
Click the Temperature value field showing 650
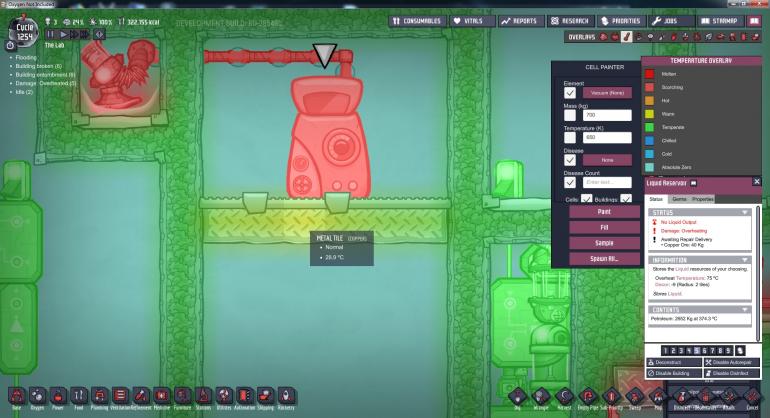[607, 138]
